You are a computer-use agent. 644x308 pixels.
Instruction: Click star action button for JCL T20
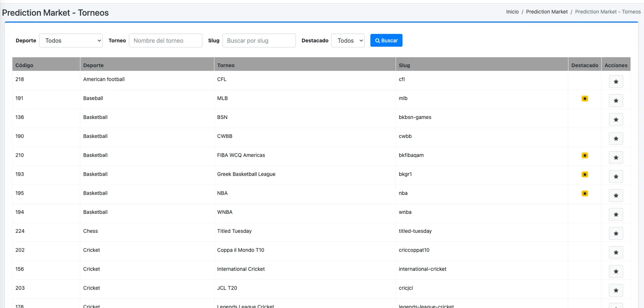click(616, 290)
